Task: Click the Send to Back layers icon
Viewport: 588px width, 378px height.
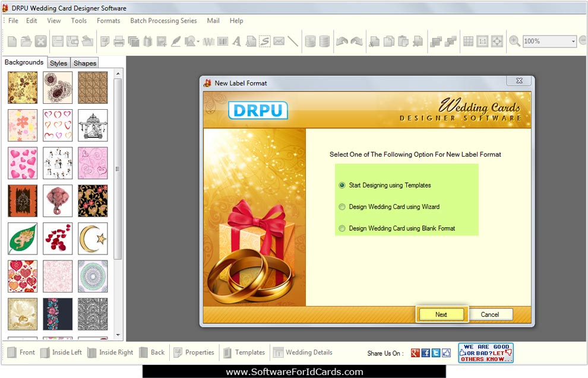Action: (450, 41)
